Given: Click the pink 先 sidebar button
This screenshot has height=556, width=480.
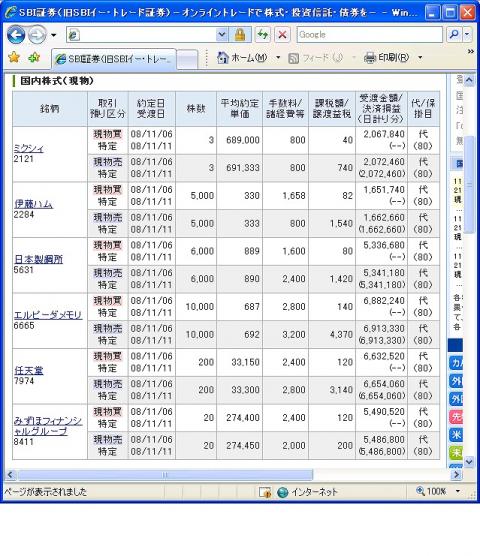Looking at the screenshot, I should 456,417.
